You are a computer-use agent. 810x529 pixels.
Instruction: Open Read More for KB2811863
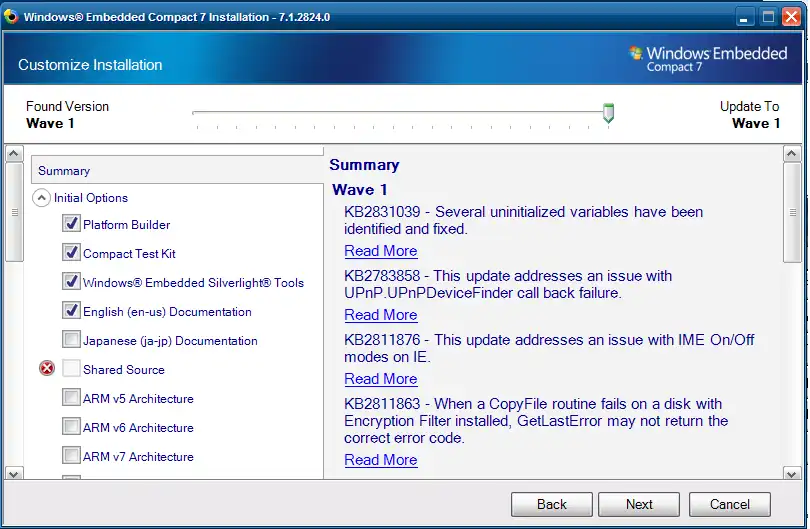click(381, 460)
